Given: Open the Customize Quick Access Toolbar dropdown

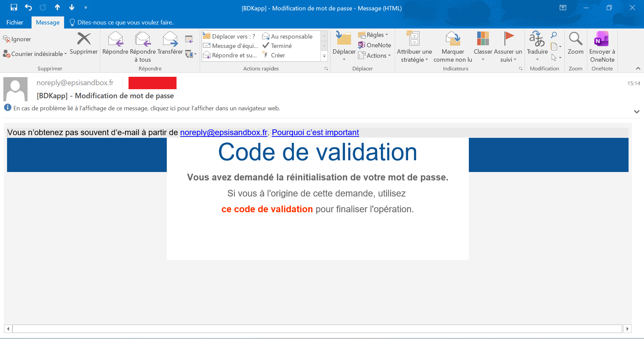Looking at the screenshot, I should 86,7.
